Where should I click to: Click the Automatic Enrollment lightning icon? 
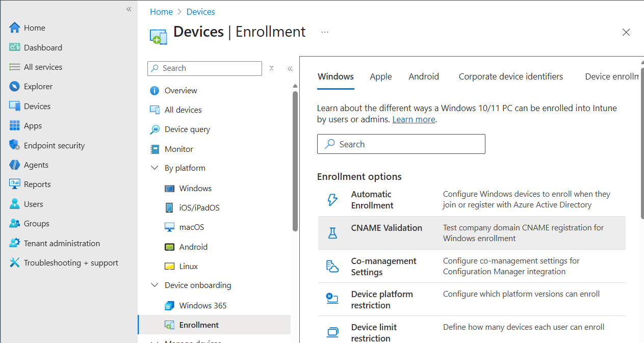332,200
